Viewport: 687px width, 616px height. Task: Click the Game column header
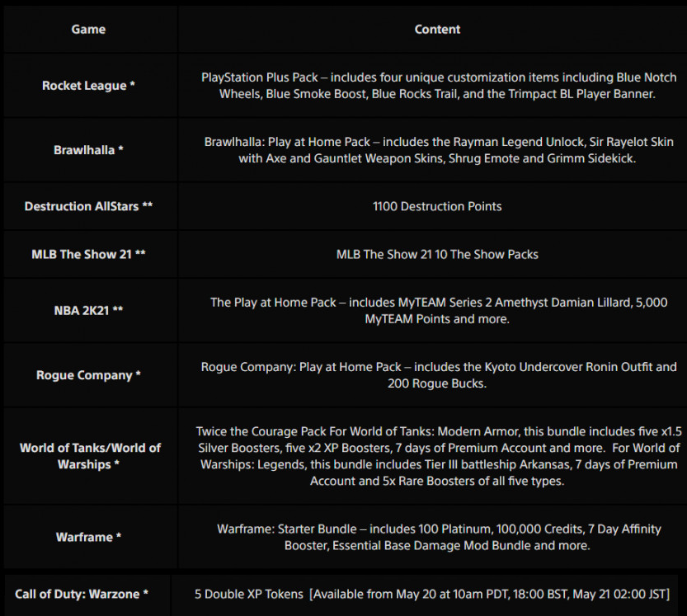[88, 30]
